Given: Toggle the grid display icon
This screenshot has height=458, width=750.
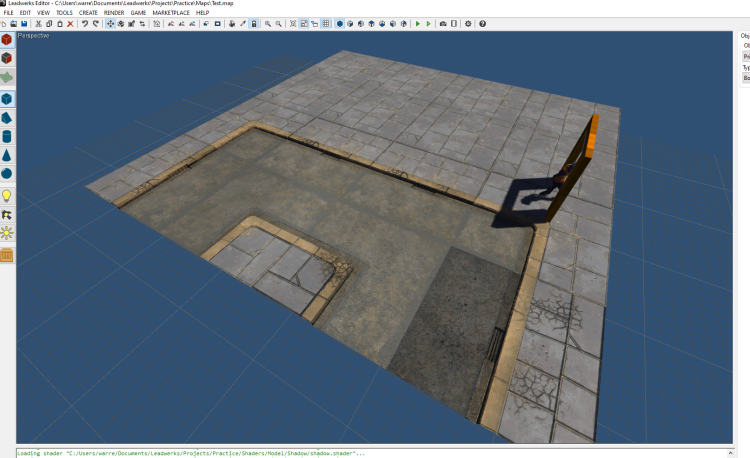Looking at the screenshot, I should tap(326, 23).
